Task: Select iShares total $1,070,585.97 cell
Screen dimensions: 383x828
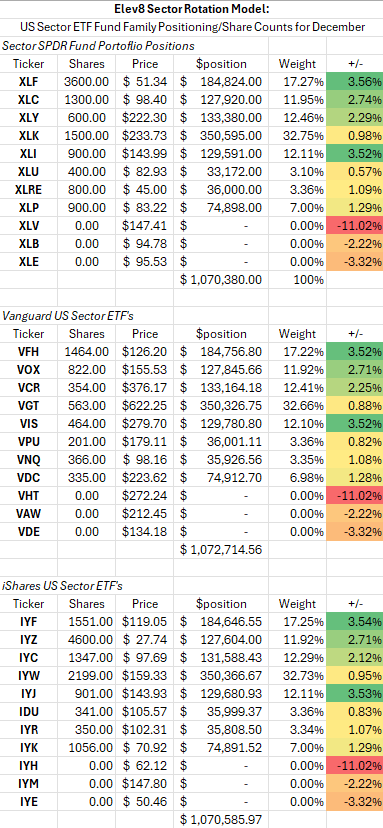Action: pos(221,819)
